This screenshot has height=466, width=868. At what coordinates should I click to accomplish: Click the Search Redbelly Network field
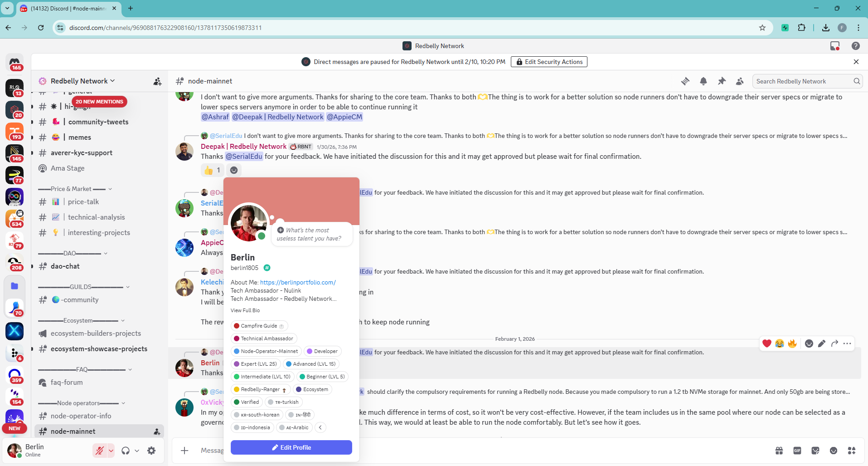click(803, 81)
